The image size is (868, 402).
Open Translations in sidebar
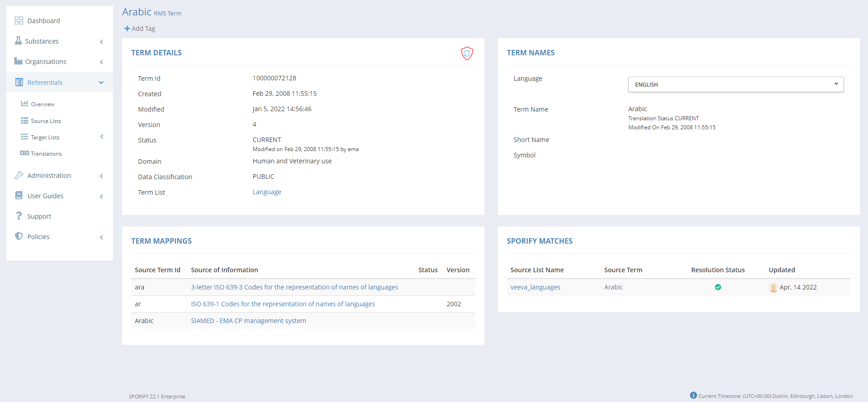click(x=46, y=154)
